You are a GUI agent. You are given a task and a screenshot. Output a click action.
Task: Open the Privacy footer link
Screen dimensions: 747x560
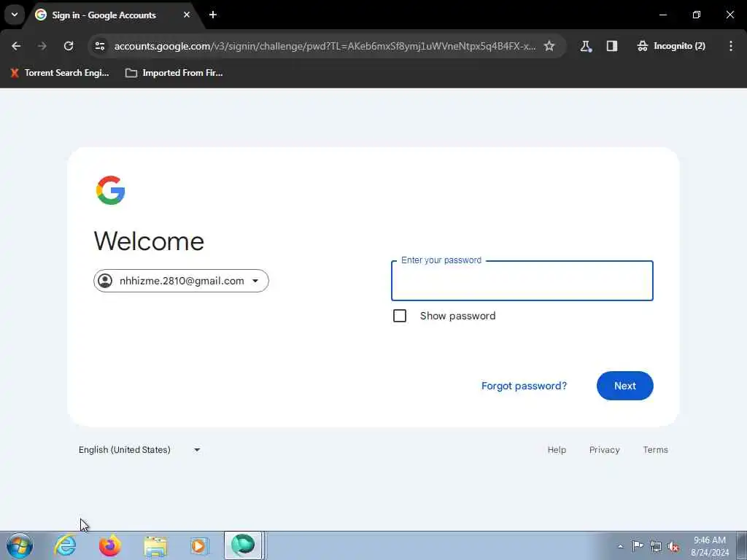point(605,450)
